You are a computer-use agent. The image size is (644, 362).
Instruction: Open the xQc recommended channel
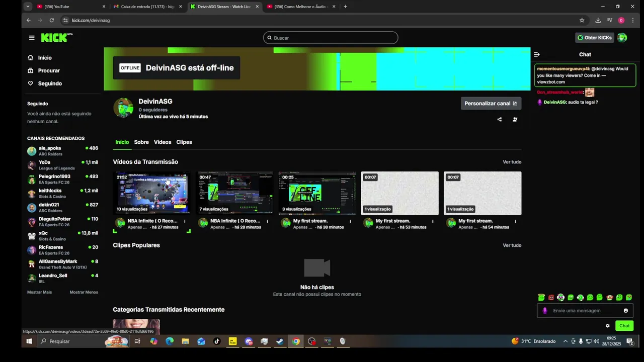[x=63, y=236]
